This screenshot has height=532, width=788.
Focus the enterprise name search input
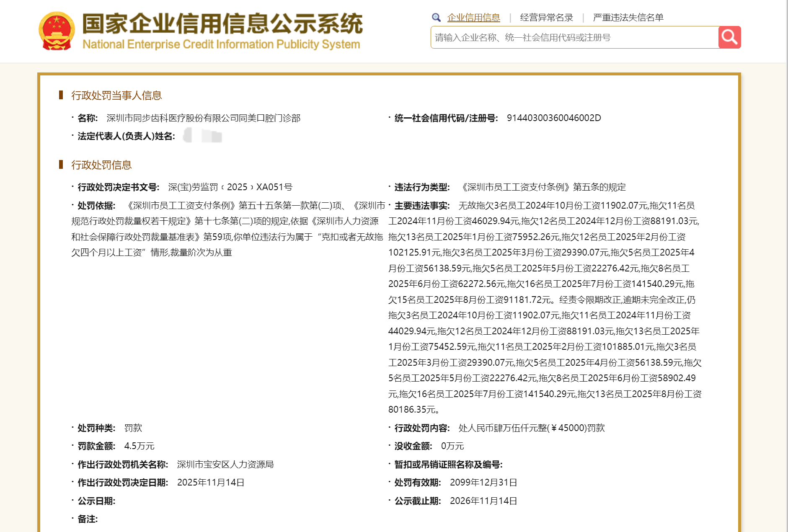click(574, 37)
